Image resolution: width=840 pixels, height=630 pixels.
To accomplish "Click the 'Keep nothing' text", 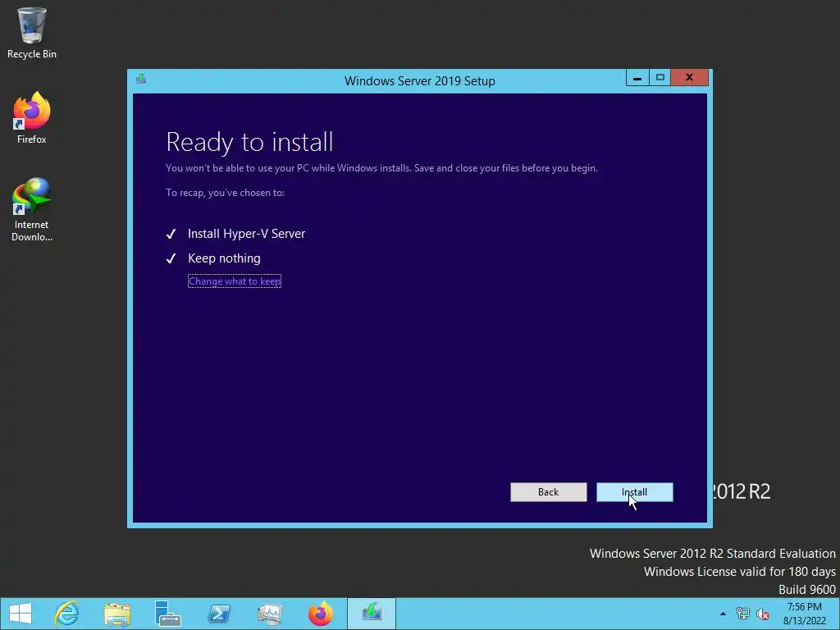I will coord(224,258).
